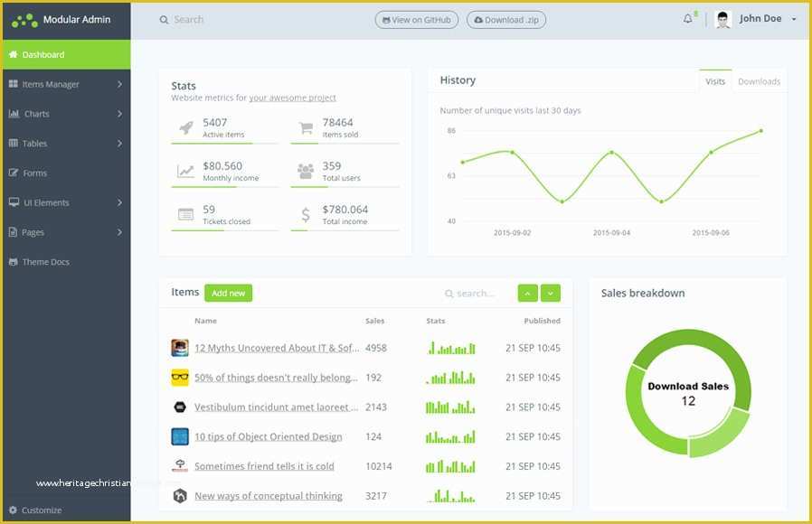
Task: Expand the UI Elements chevron
Action: tap(119, 202)
